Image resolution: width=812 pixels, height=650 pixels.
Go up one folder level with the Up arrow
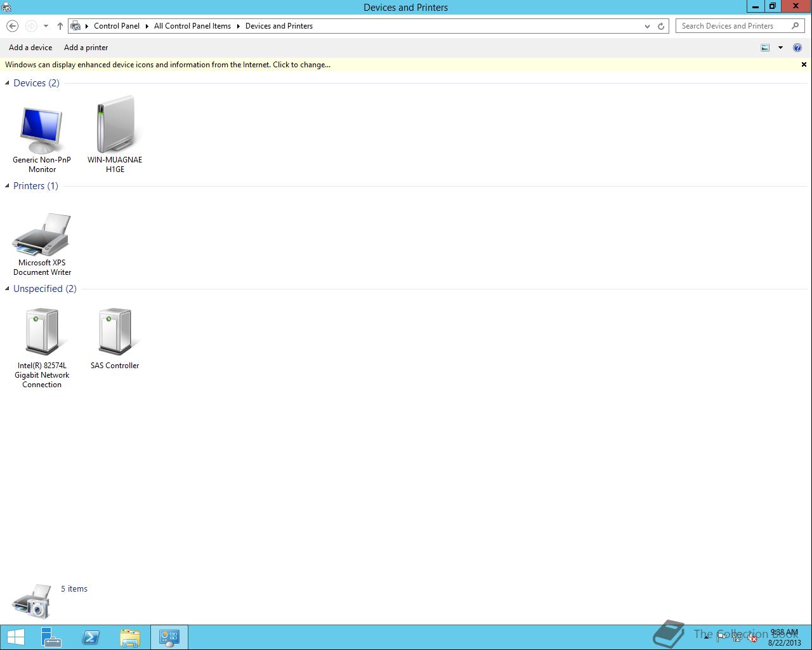click(x=60, y=26)
